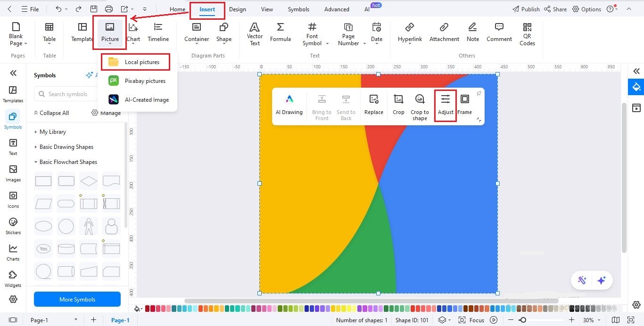Viewport: 644px width, 326px height.
Task: Add a new page with plus button
Action: [x=93, y=320]
